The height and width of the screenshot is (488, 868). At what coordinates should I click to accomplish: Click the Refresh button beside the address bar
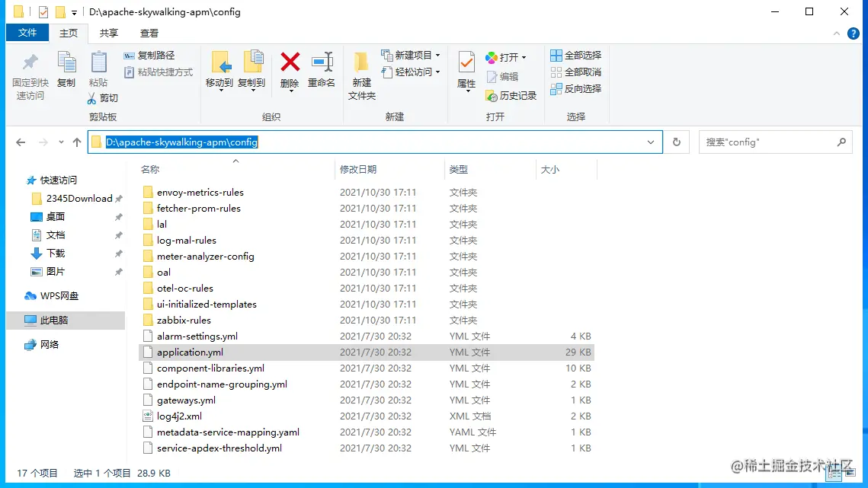click(x=677, y=142)
